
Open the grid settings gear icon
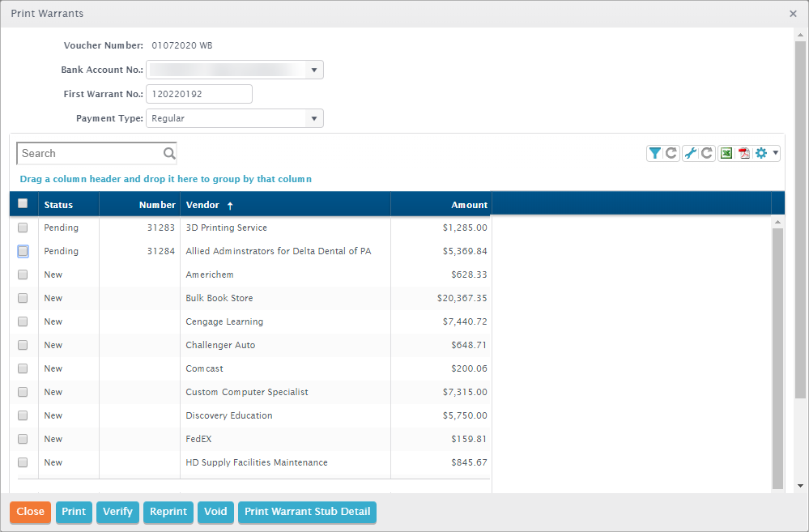point(760,153)
